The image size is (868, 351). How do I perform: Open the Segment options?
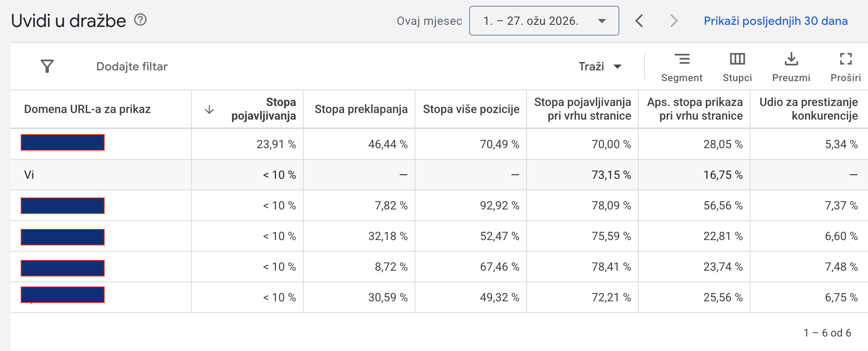click(681, 67)
